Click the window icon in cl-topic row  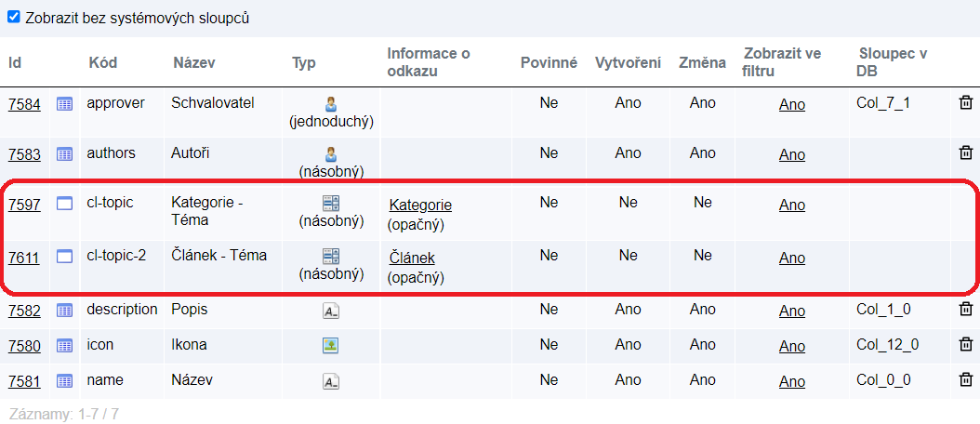65,205
